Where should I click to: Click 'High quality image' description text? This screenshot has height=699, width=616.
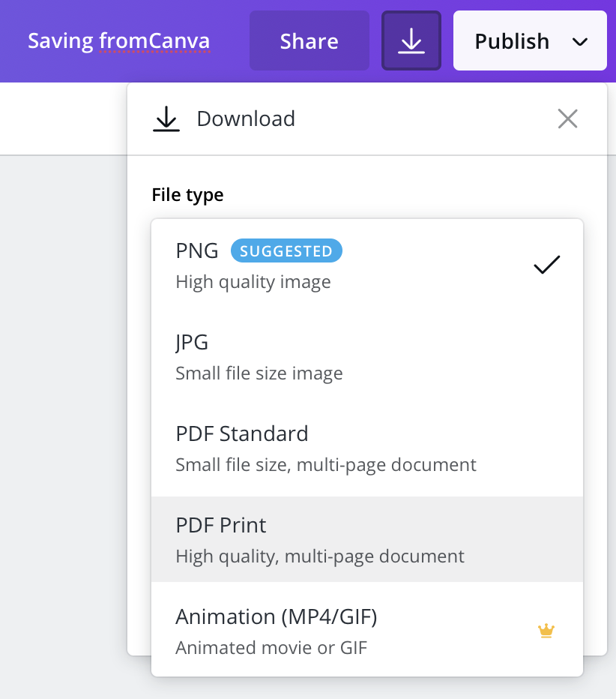point(253,282)
